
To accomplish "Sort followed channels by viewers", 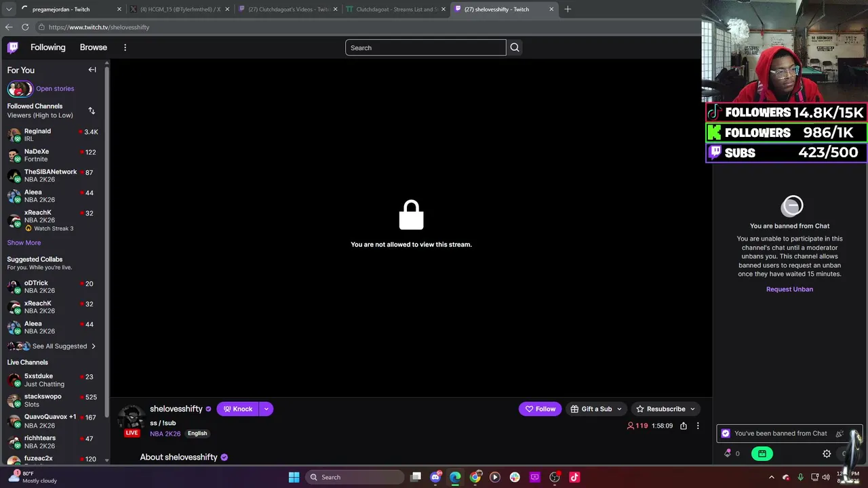I will point(92,110).
